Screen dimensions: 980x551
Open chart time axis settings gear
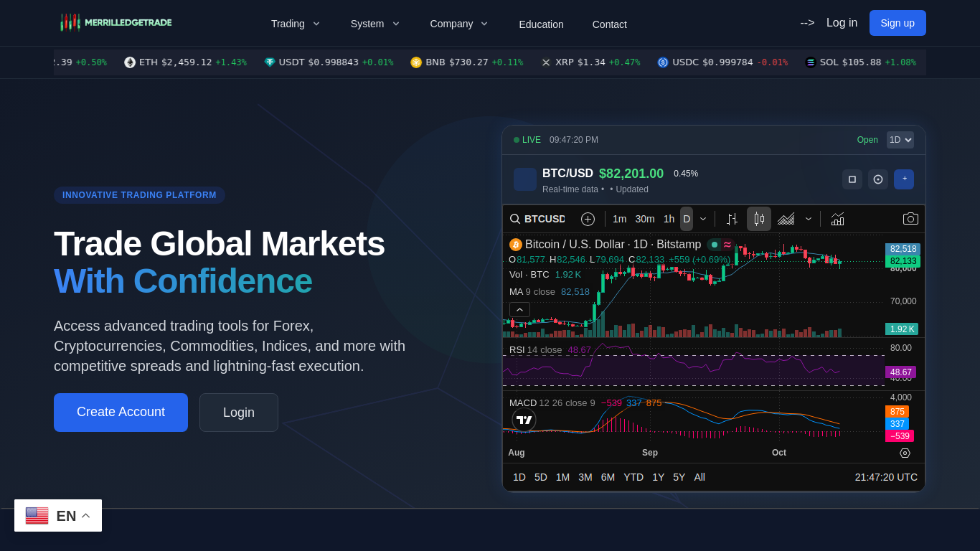pyautogui.click(x=905, y=453)
